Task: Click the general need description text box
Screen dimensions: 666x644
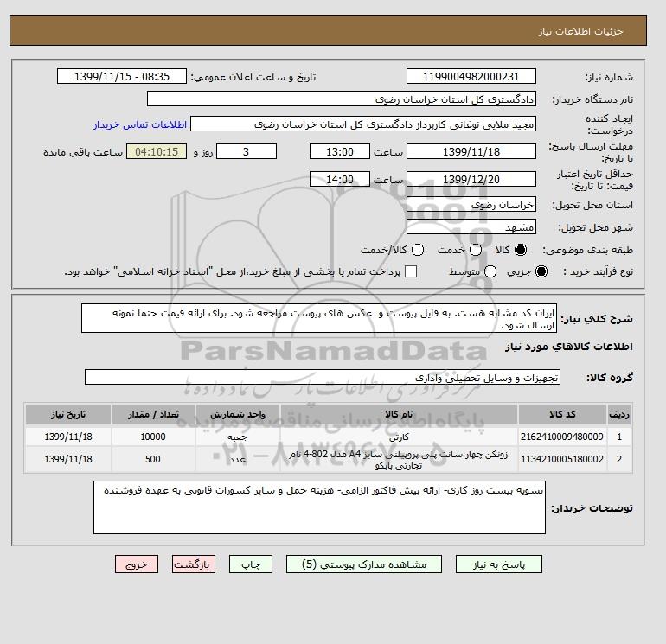Action: pyautogui.click(x=319, y=318)
